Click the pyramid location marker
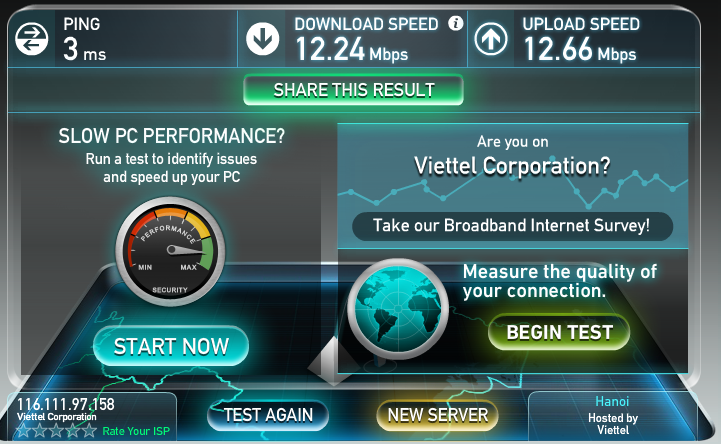721x444 pixels. 332,363
